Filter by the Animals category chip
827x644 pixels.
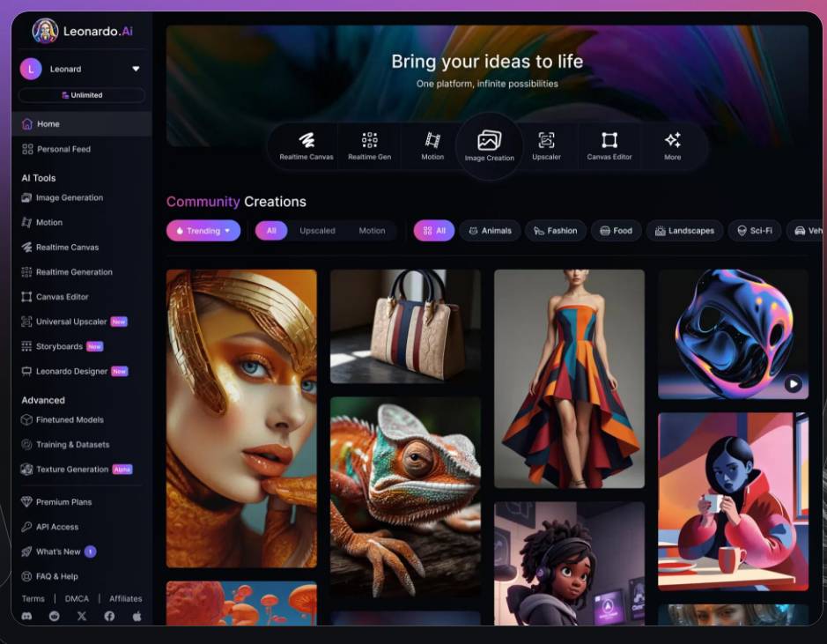tap(490, 231)
